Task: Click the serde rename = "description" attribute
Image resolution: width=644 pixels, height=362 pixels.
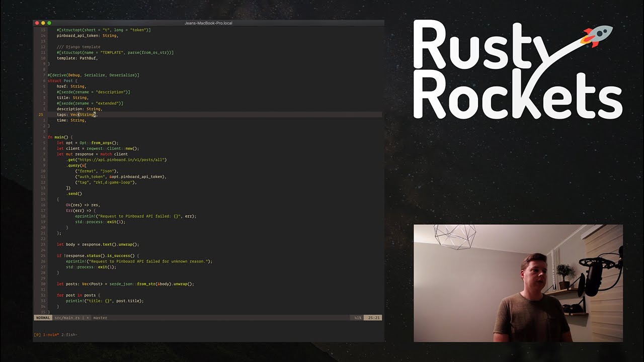Action: (94, 92)
